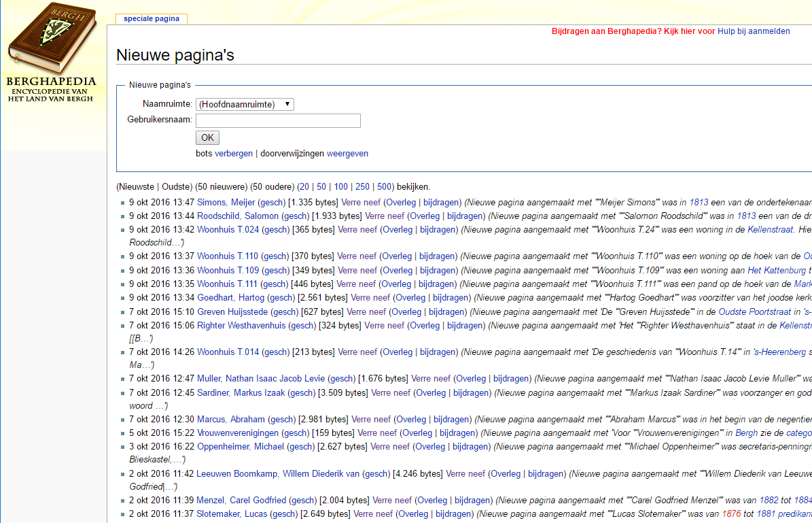Open Overleg link on Menzel, Carel Godfried row

coord(432,500)
